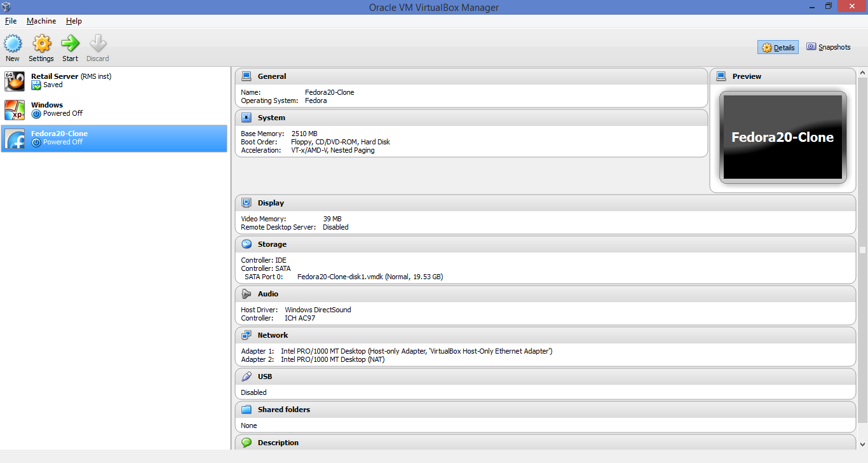Click Fedora20-Clone-disk1.vmdk storage entry
Screen dimensions: 868x463
370,277
